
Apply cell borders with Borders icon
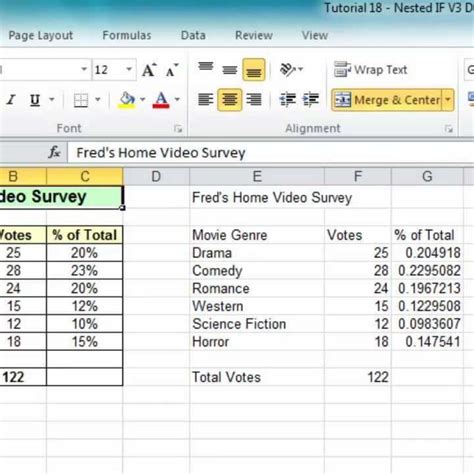click(x=81, y=100)
